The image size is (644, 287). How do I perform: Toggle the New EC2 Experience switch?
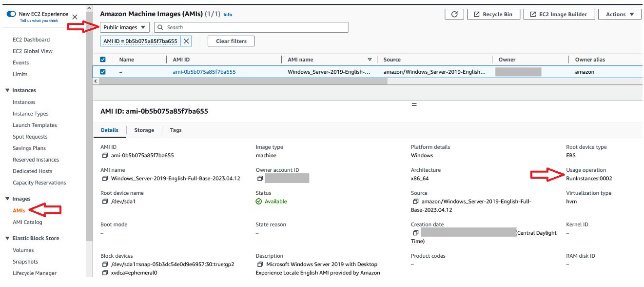11,14
